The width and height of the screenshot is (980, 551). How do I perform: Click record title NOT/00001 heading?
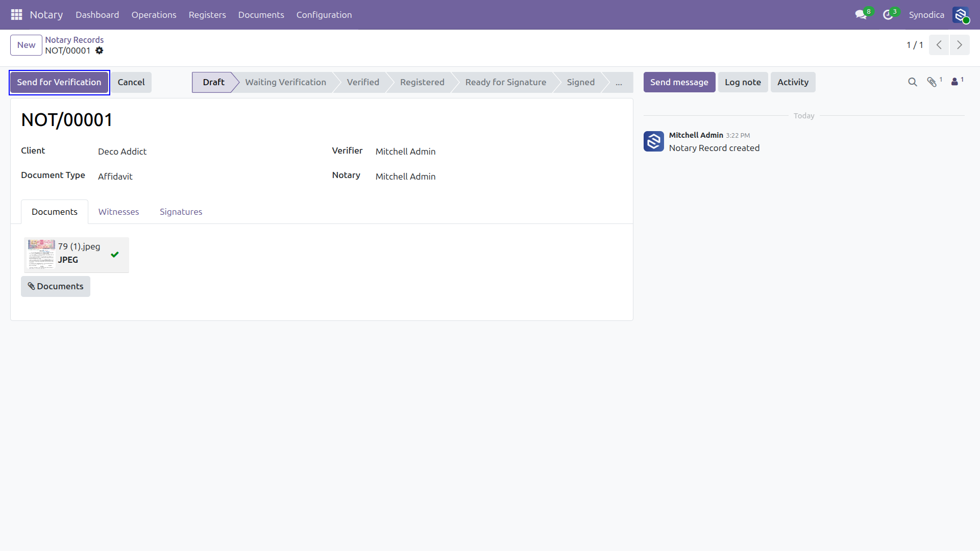[66, 120]
